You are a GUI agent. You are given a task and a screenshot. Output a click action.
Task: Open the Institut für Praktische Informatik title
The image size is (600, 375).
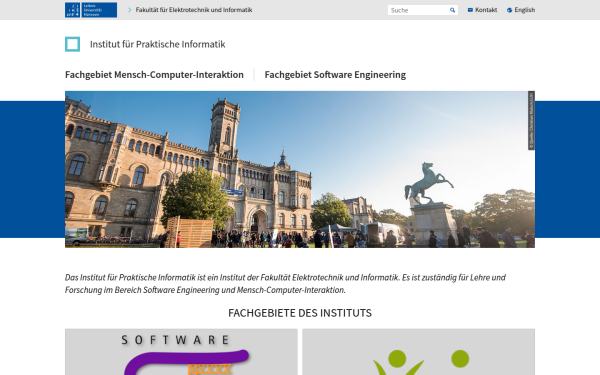[158, 44]
